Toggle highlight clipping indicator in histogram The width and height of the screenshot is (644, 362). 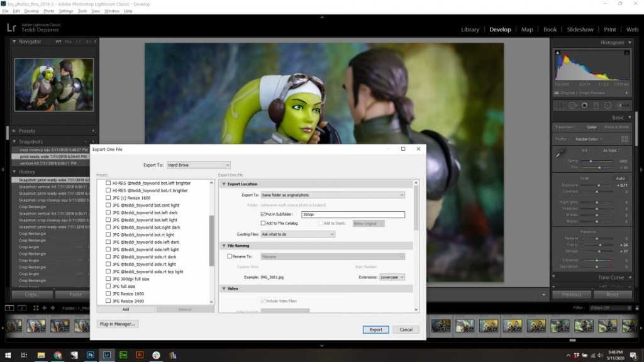coord(627,53)
